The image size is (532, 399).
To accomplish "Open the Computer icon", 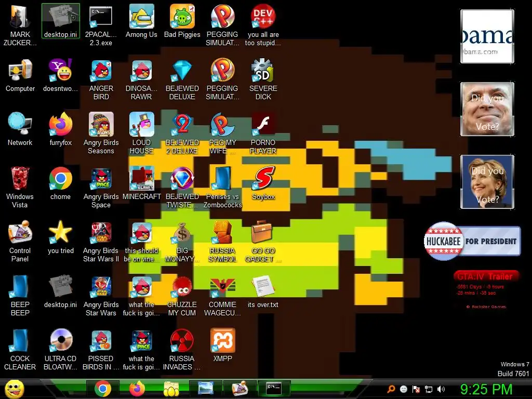I will click(20, 75).
